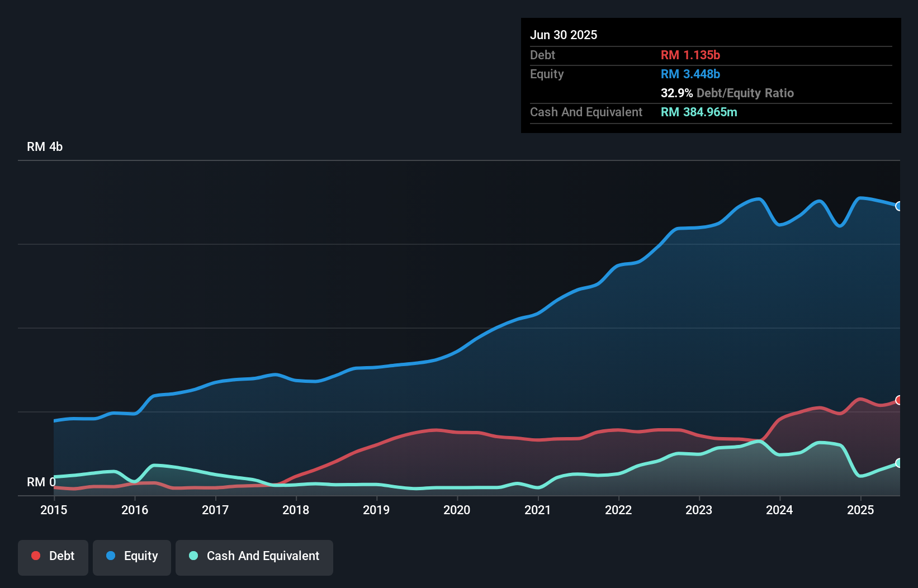Click the red Debt legend dot
Screen dimensions: 918x588
[x=35, y=556]
